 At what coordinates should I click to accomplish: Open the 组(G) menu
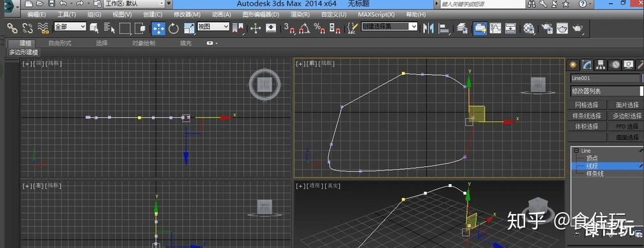pyautogui.click(x=94, y=14)
